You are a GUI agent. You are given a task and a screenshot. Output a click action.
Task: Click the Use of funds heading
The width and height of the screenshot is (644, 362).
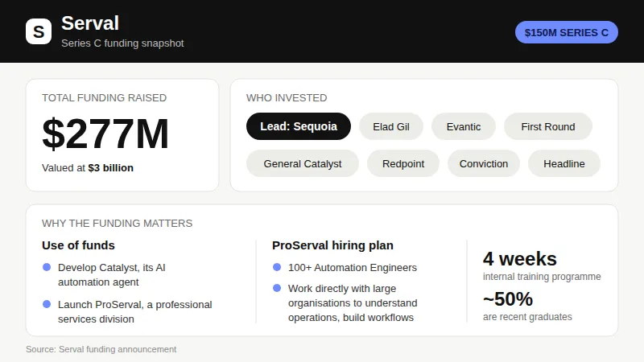tap(78, 245)
